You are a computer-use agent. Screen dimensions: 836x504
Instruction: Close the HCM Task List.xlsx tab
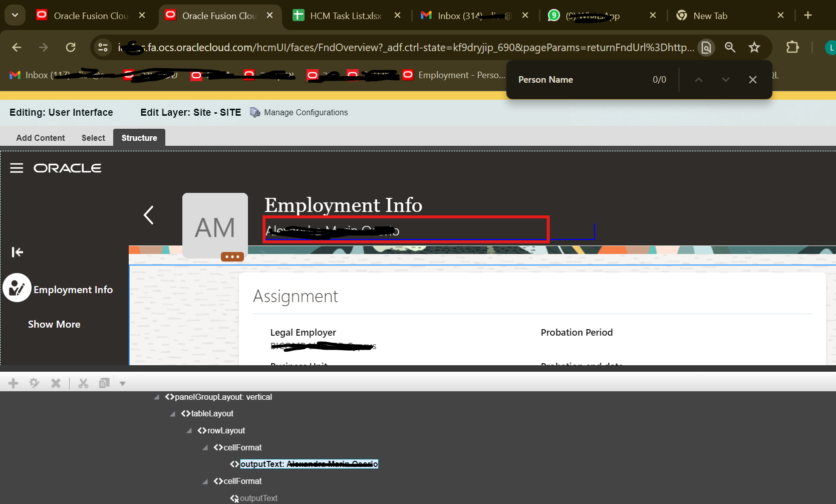coord(397,16)
